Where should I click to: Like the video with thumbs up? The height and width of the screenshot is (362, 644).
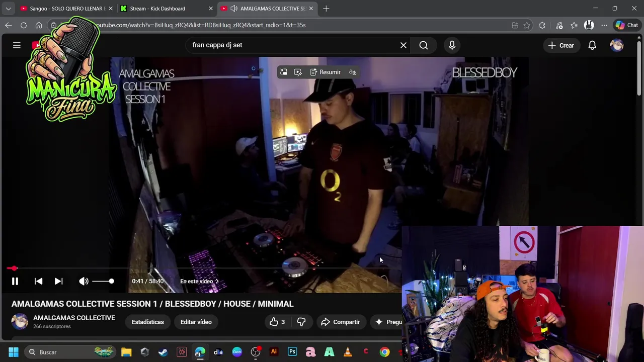point(277,322)
